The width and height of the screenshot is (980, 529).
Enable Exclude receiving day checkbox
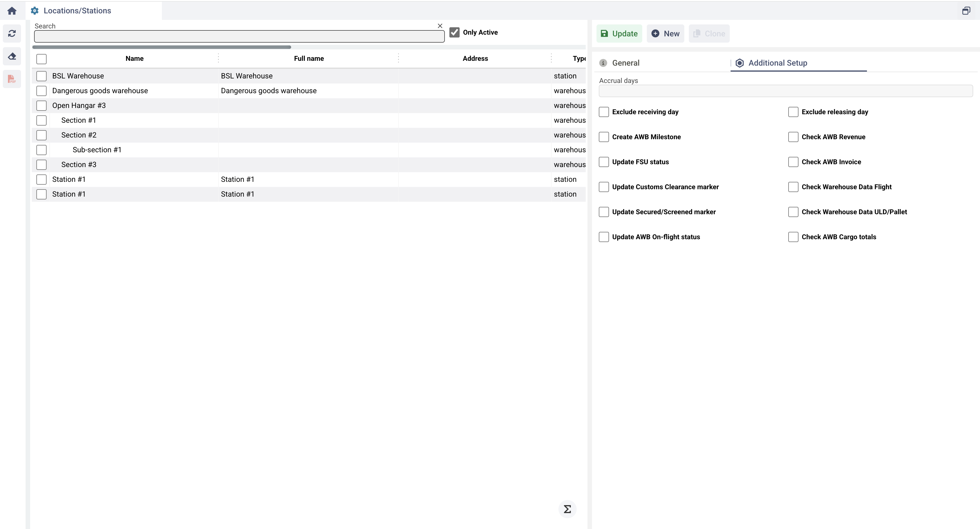[x=604, y=112]
